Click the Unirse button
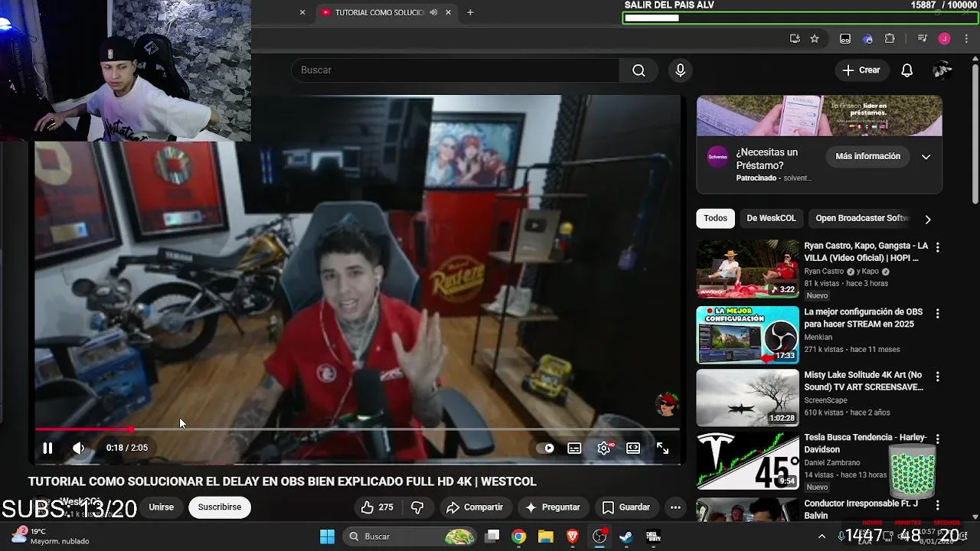Screen dimensions: 980x551 pos(161,507)
